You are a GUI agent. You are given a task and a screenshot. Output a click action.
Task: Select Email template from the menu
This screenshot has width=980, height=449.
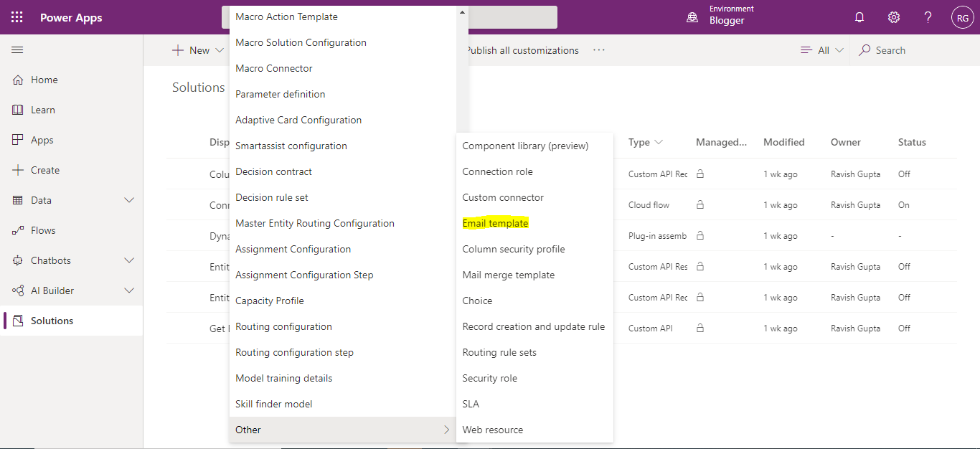495,222
